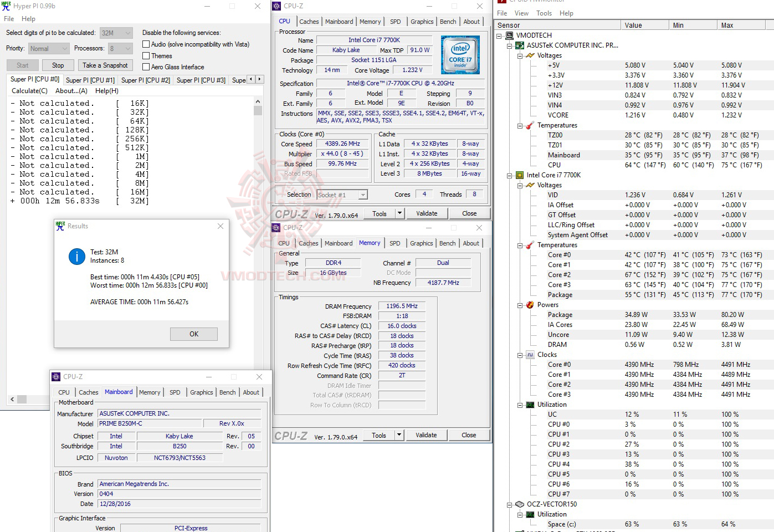This screenshot has height=532, width=774.
Task: Click the Voltages icon under Intel Core i7 7700K
Action: click(x=530, y=185)
